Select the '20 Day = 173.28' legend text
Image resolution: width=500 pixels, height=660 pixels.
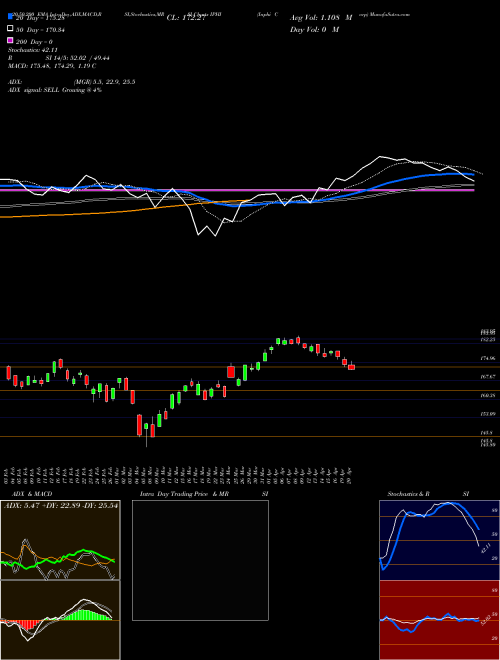40,18
